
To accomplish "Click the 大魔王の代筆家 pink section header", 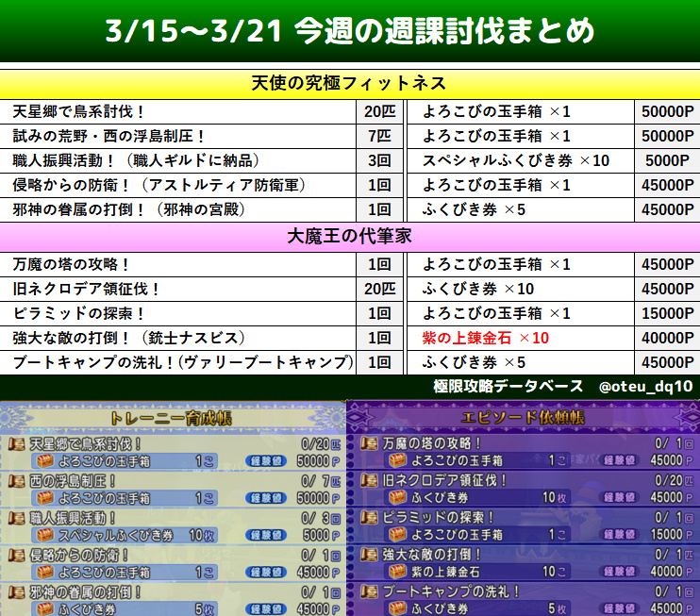I will [349, 237].
